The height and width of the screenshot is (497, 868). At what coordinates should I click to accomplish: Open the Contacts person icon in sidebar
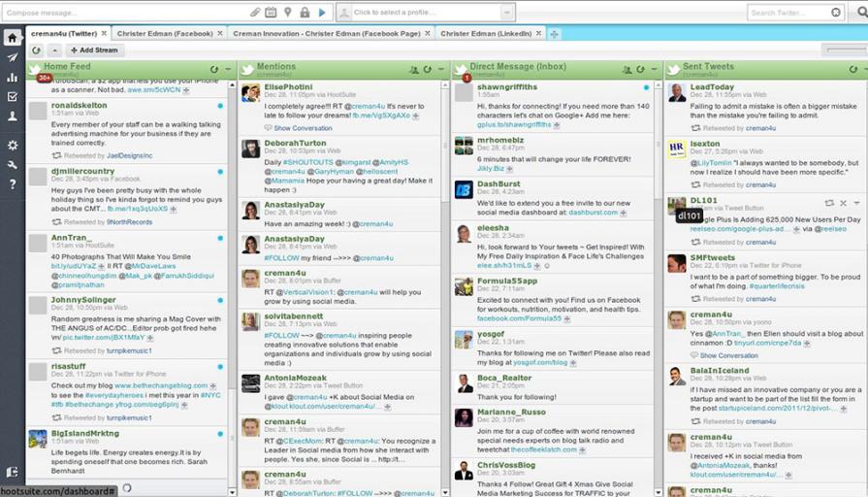12,116
